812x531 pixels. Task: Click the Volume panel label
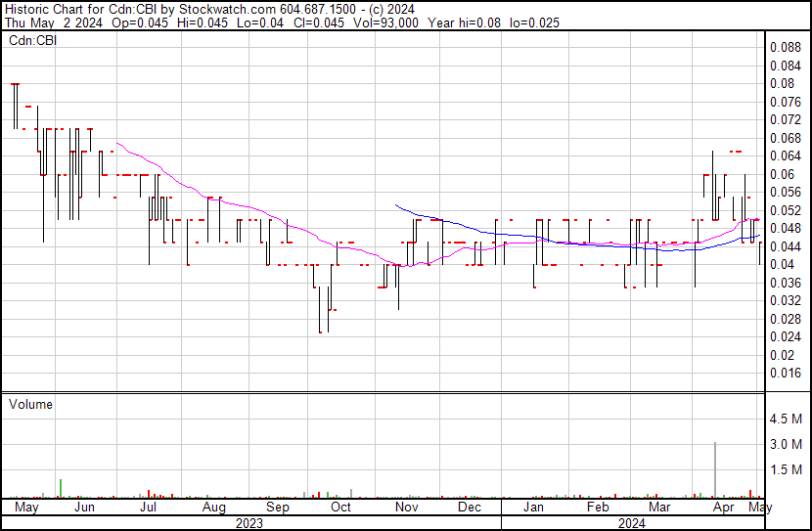30,404
